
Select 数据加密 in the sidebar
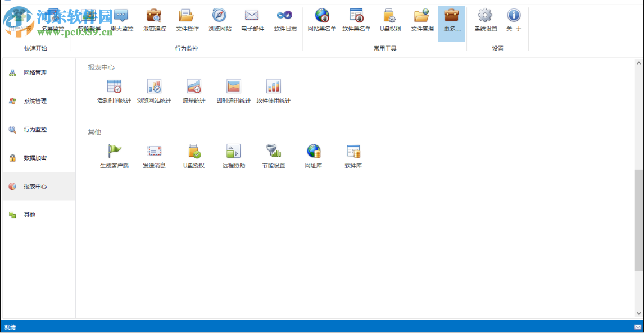39,158
